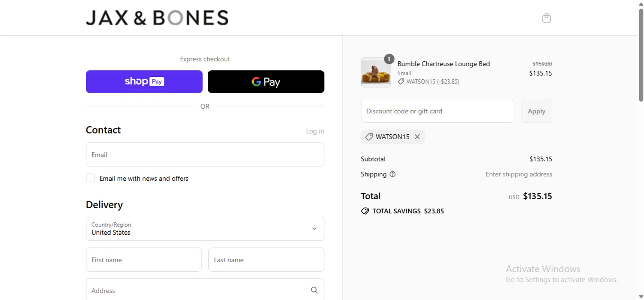Click the Total Savings tag icon
The height and width of the screenshot is (300, 644).
365,211
